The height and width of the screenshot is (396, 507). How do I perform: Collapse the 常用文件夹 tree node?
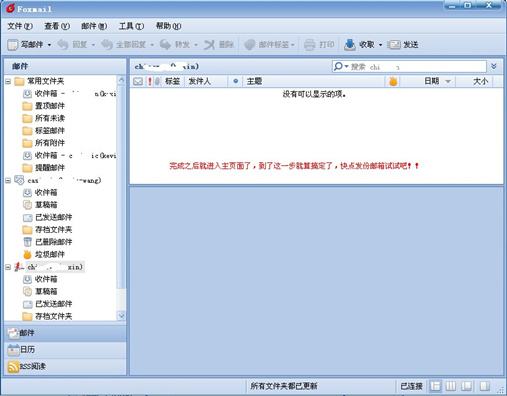click(8, 81)
